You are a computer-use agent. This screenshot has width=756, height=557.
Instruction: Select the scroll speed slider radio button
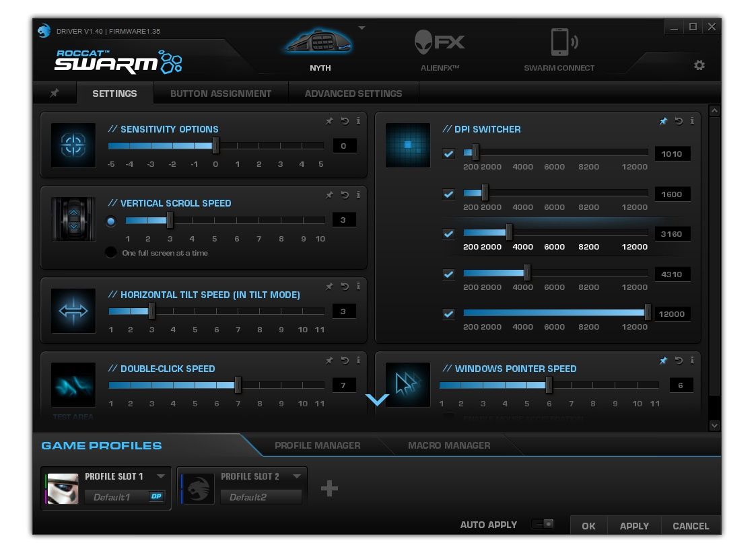(x=111, y=221)
